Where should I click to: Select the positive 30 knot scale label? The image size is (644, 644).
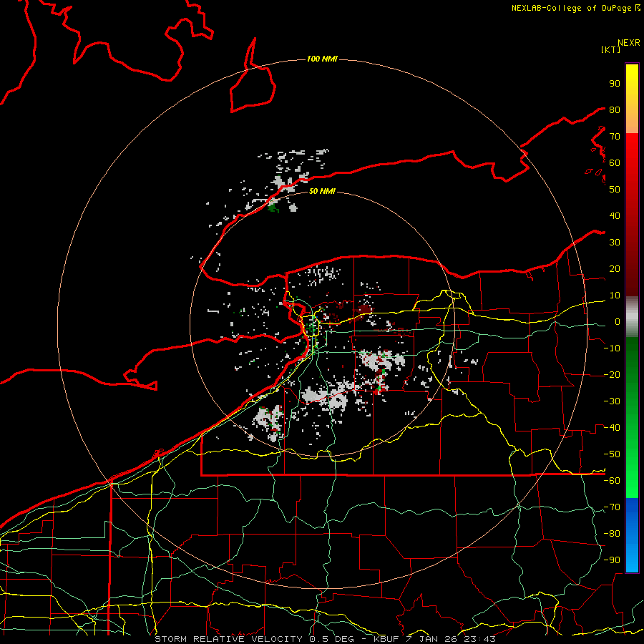[615, 243]
